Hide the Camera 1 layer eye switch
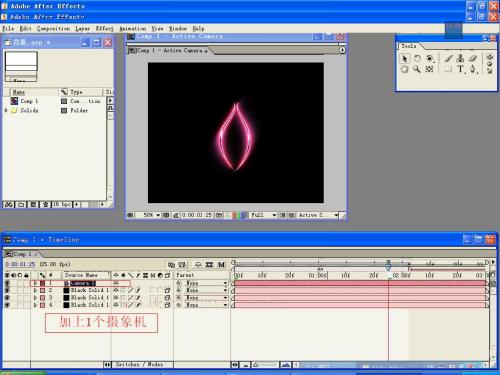 [7, 283]
